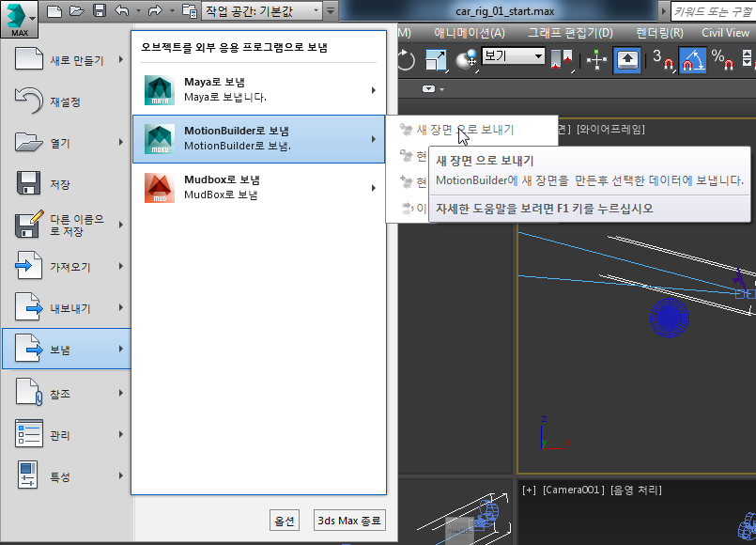Select the scale tool in main toolbar

(x=437, y=60)
